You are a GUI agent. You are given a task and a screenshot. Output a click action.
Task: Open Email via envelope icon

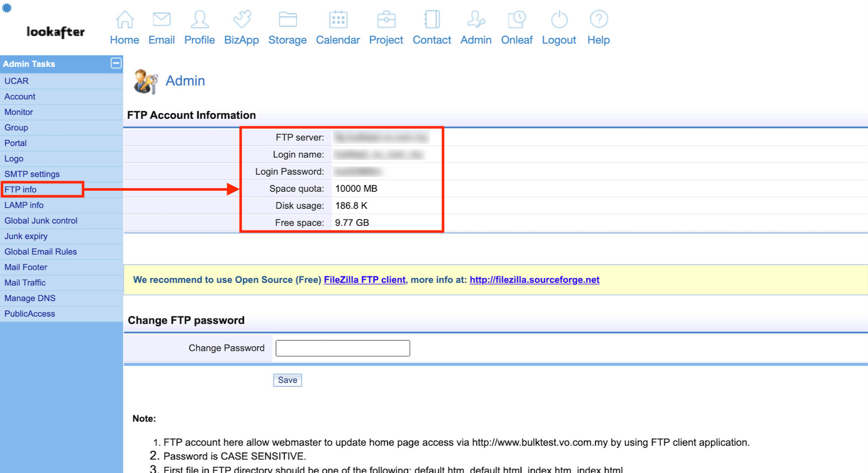coord(162,20)
